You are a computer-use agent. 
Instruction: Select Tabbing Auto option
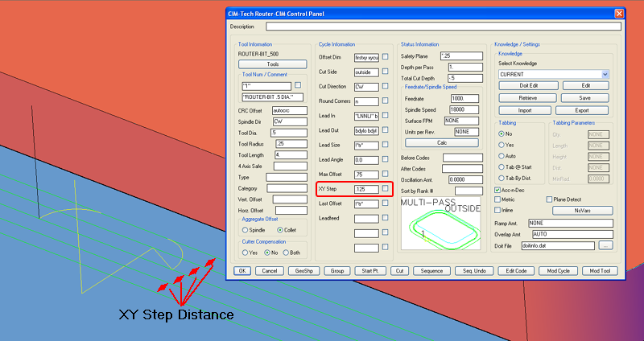[501, 156]
